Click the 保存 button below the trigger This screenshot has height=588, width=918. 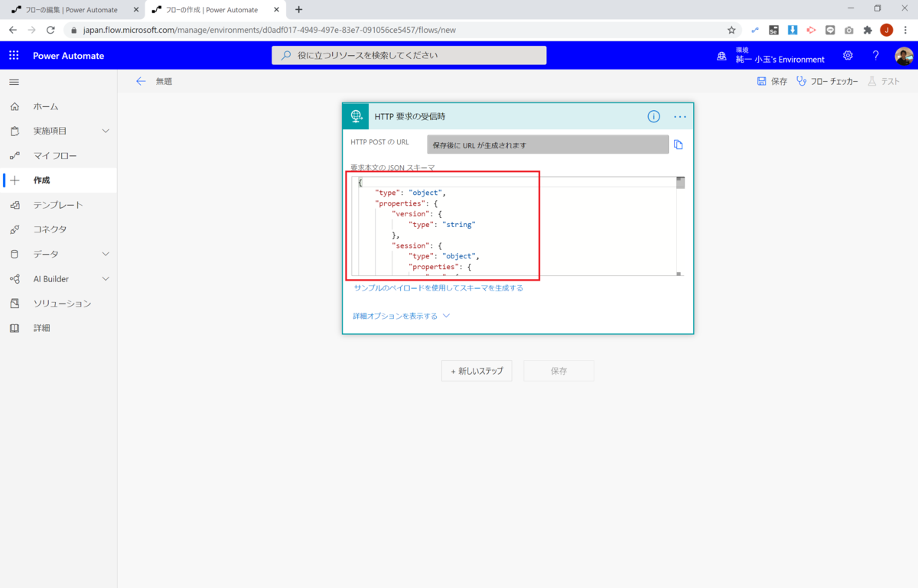point(558,371)
